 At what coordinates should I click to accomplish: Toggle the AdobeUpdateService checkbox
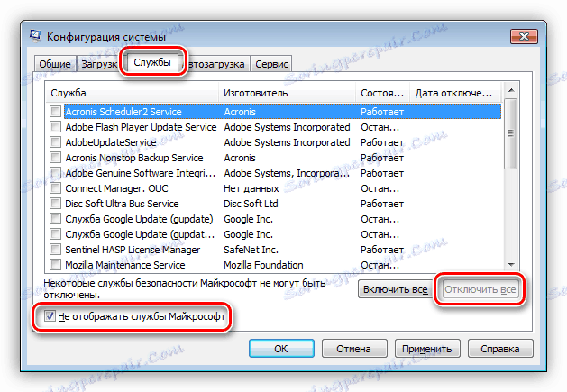click(x=55, y=142)
